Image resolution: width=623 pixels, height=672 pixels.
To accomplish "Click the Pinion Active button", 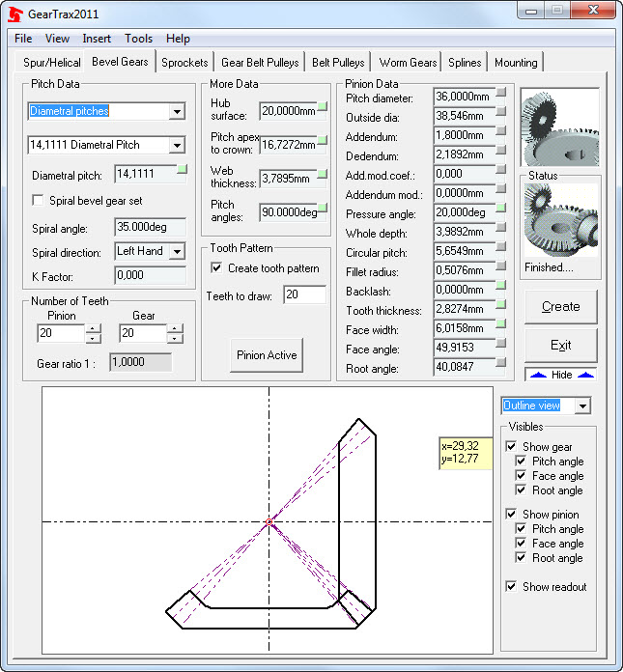I will click(267, 355).
